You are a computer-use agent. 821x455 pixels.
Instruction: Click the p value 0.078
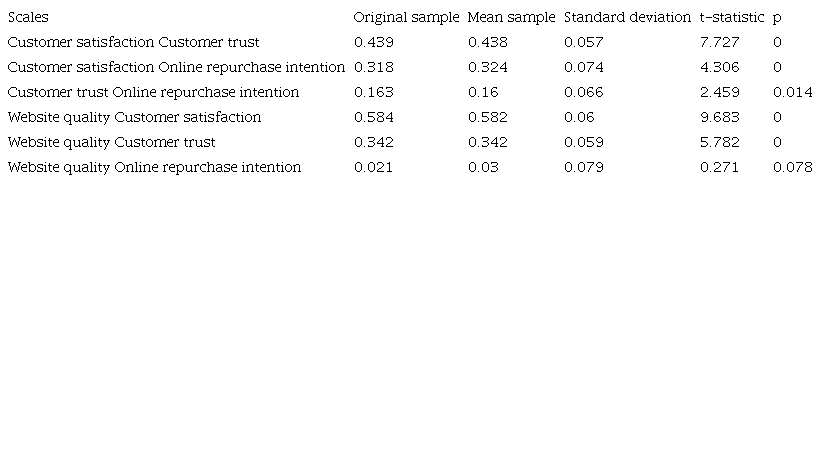792,168
